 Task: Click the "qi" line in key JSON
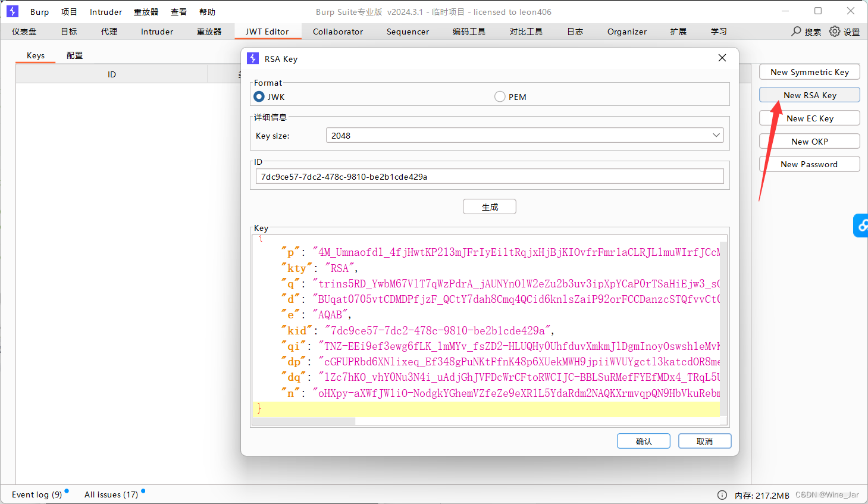[500, 346]
